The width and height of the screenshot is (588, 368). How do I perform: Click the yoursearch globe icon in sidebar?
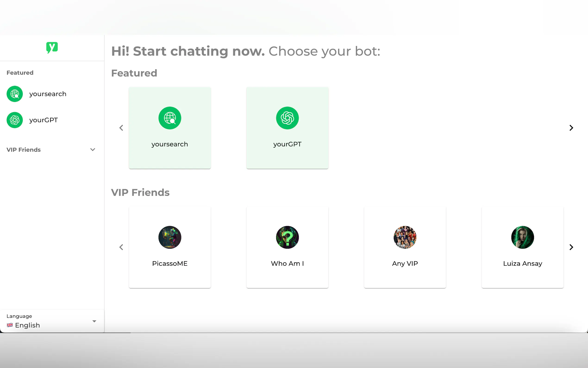[15, 94]
